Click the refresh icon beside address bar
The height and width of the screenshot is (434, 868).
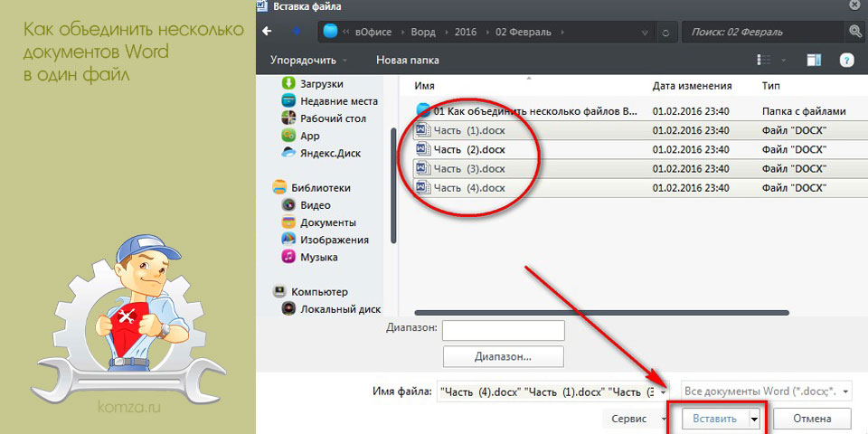pyautogui.click(x=666, y=33)
